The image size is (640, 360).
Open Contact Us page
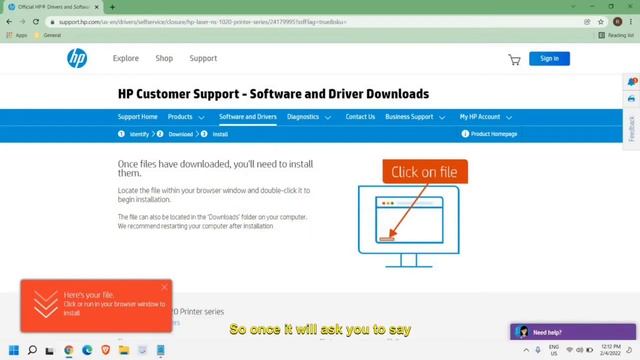(360, 117)
